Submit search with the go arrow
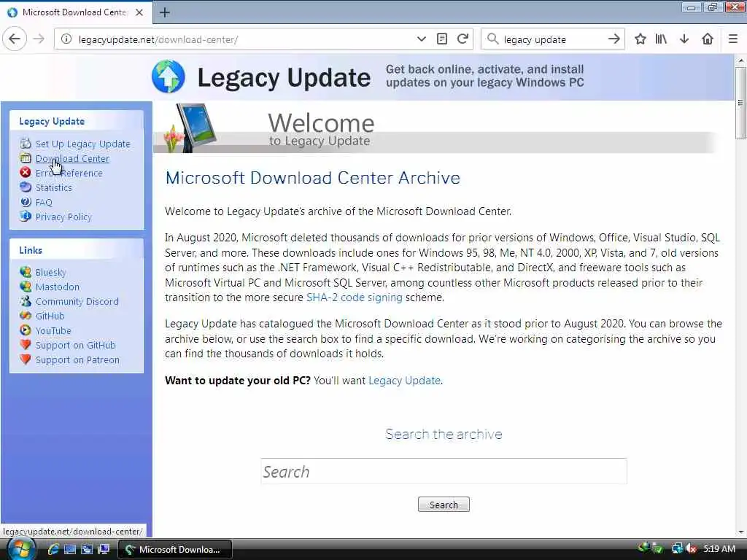 [x=614, y=39]
